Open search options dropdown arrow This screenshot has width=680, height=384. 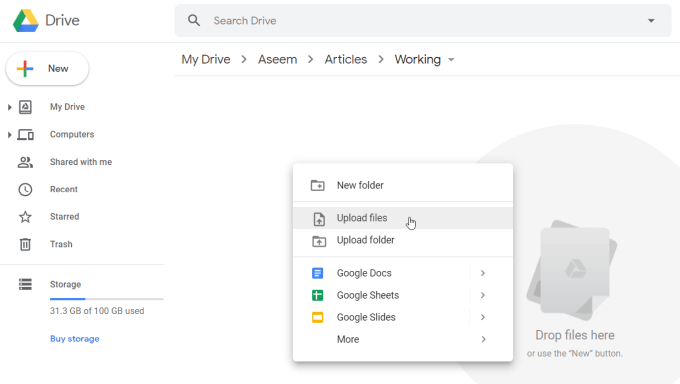click(x=651, y=20)
